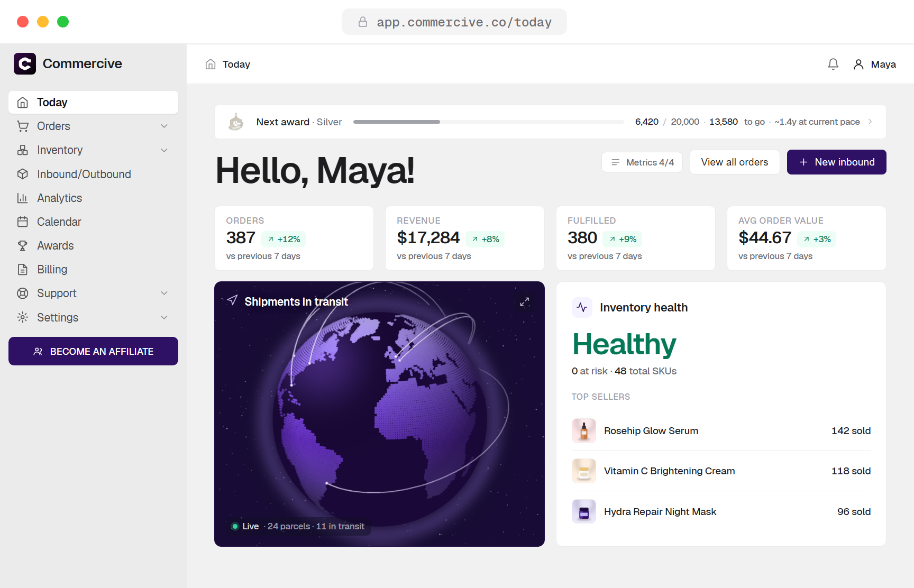This screenshot has height=588, width=914.
Task: Click the Inventory health pulse icon
Action: pos(582,307)
